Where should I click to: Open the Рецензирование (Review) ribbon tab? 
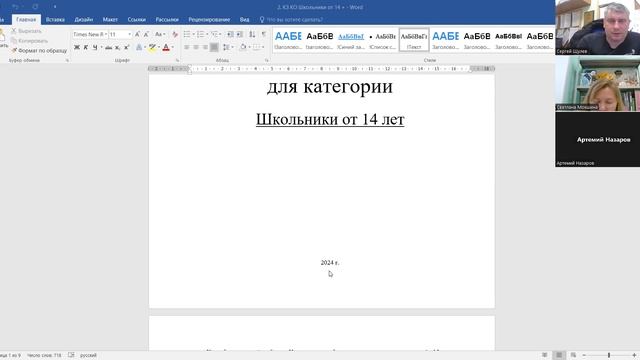209,20
